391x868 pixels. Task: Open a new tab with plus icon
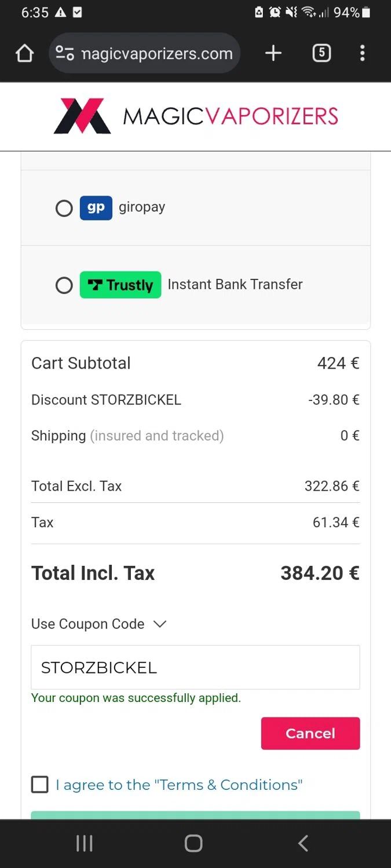pos(273,54)
